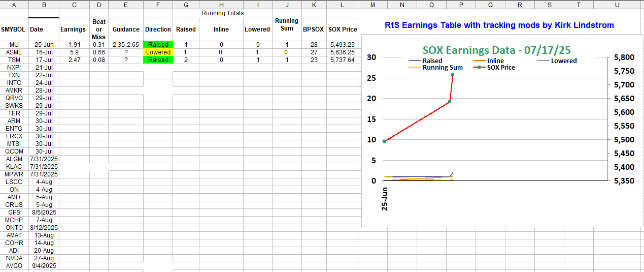This screenshot has height=272, width=644.
Task: Click the RtS Earnings Table title text
Action: 499,25
